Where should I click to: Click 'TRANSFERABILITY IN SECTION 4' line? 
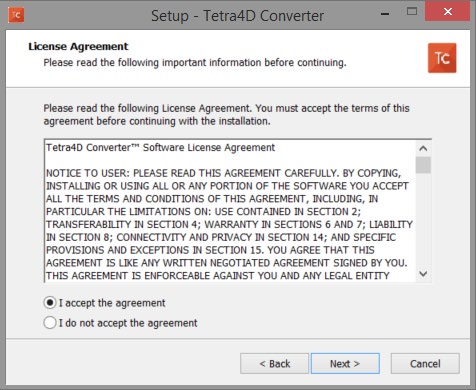tap(229, 224)
